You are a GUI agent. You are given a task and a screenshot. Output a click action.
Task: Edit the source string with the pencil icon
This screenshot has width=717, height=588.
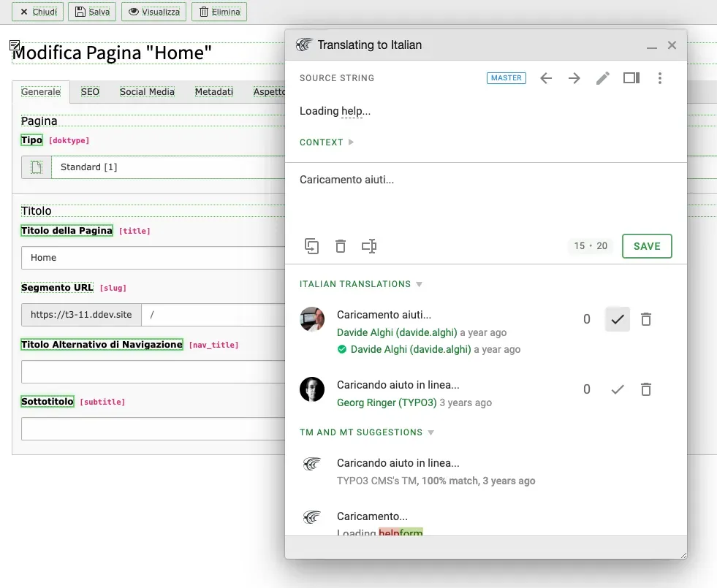point(602,78)
